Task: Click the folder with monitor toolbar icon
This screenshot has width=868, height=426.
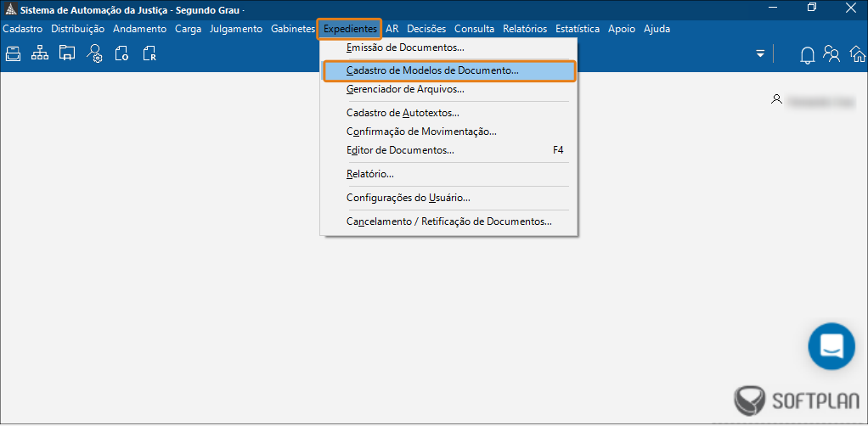Action: tap(67, 53)
